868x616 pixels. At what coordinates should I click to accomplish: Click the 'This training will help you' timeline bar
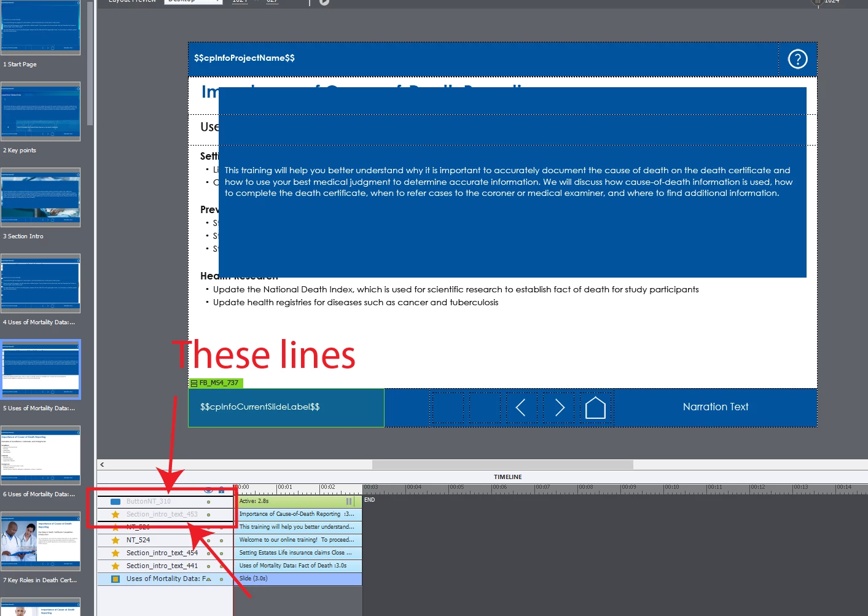[298, 528]
